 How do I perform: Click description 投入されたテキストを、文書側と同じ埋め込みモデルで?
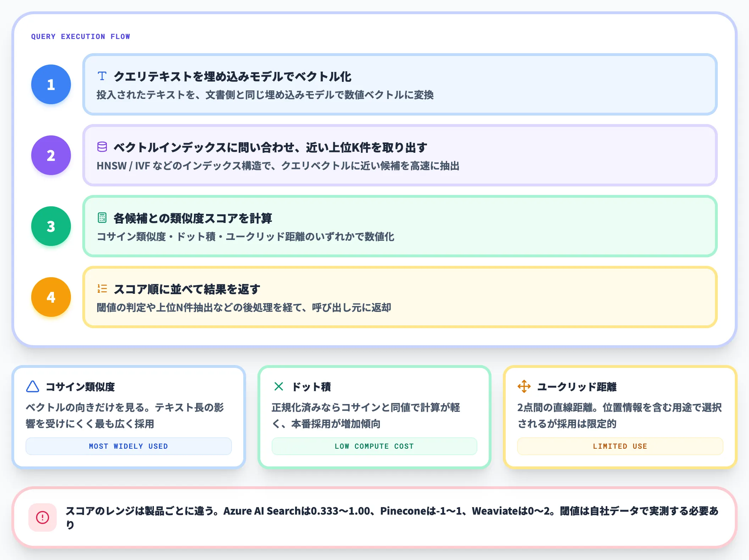point(265,95)
